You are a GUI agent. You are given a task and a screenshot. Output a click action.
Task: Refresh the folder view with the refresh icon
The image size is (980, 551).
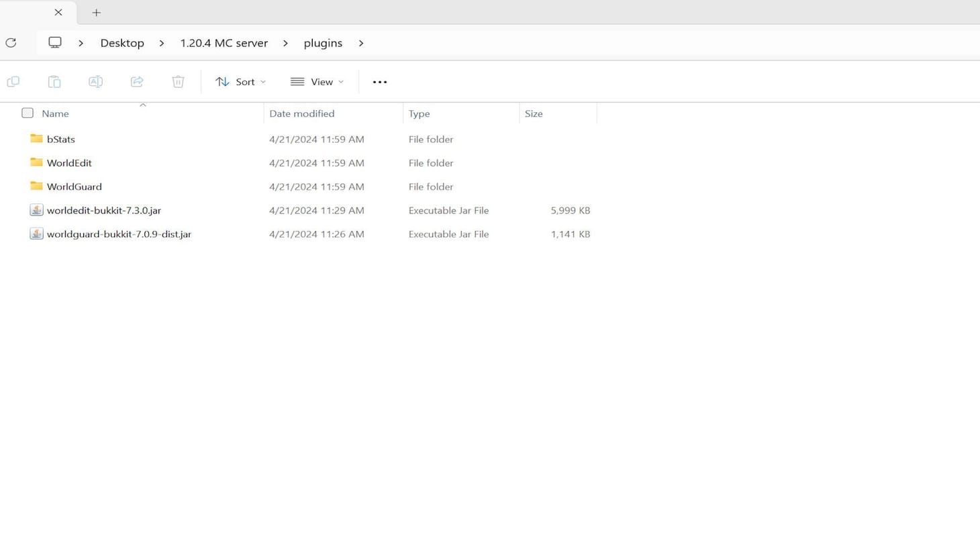coord(10,42)
